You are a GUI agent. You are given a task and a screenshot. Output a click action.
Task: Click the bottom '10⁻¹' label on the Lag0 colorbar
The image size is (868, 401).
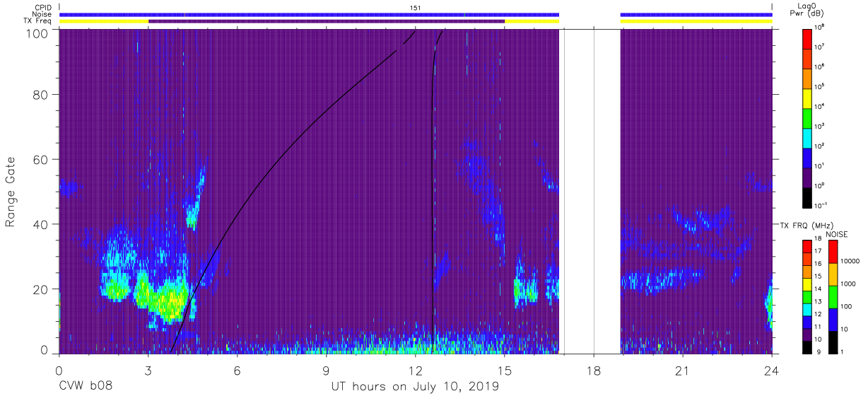(821, 204)
